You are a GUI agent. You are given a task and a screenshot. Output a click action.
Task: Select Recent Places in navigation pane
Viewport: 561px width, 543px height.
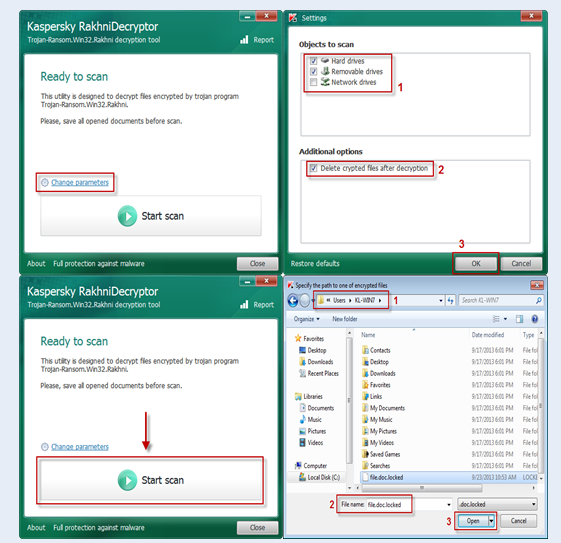point(319,373)
